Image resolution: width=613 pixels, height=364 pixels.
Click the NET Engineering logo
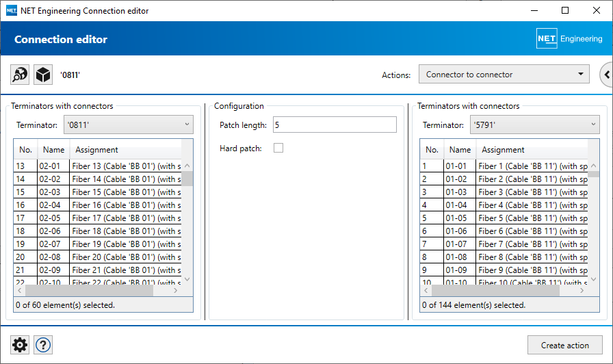[x=570, y=38]
